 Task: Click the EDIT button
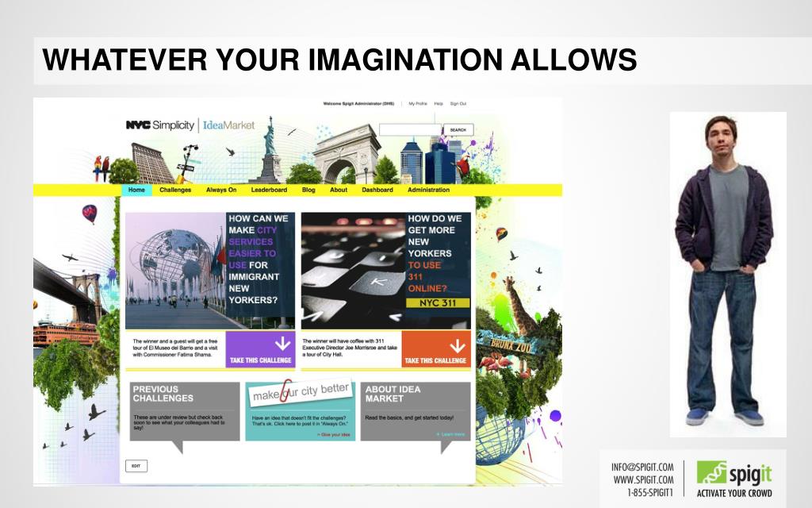(136, 466)
